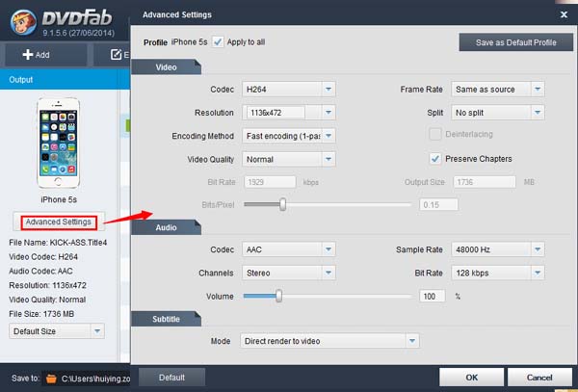Click the Audio Codec: AAC info text
Image resolution: width=578 pixels, height=392 pixels.
pos(40,272)
